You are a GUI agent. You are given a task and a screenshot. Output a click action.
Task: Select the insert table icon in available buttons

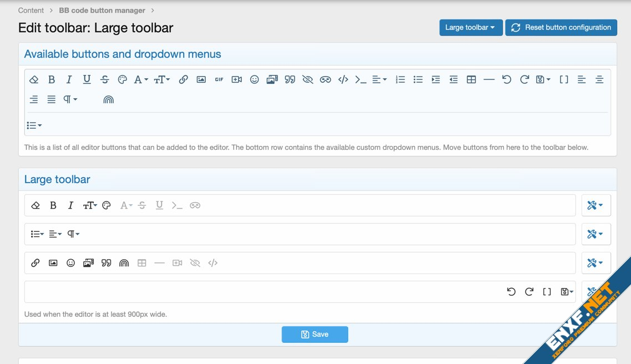(x=471, y=80)
